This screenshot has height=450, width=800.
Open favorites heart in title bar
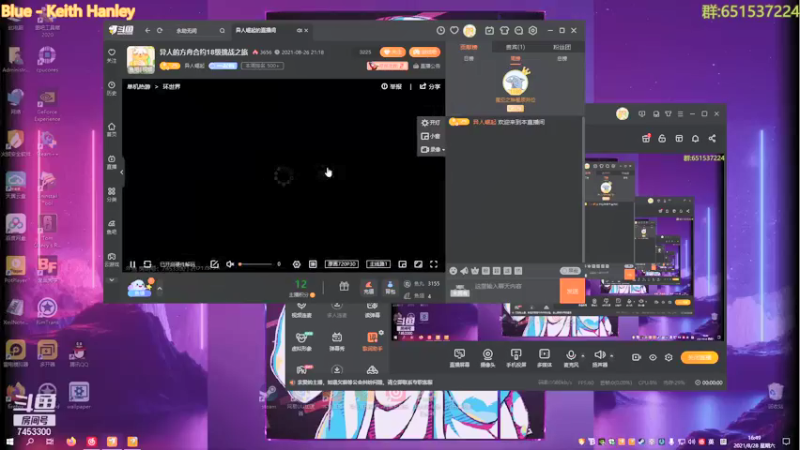pos(454,31)
